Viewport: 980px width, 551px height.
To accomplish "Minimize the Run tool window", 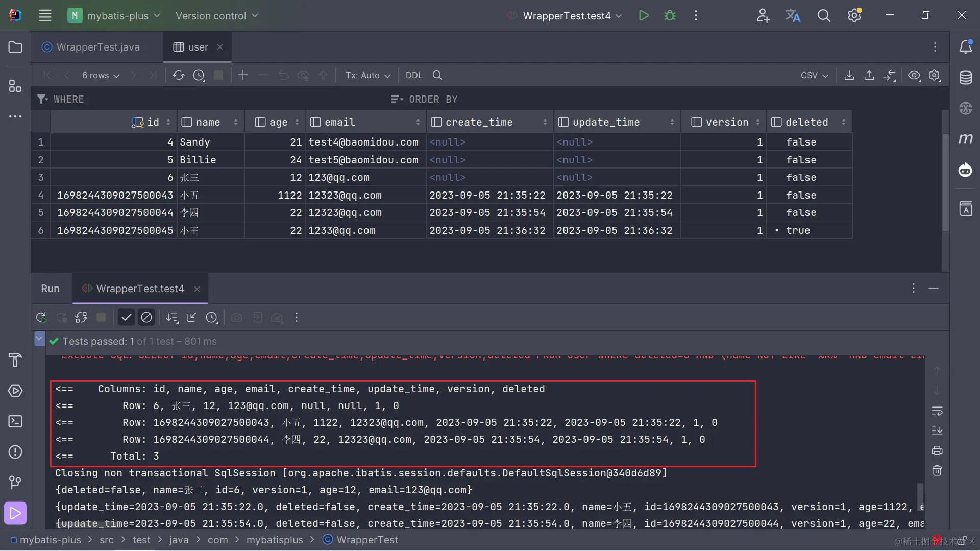I will (x=933, y=289).
